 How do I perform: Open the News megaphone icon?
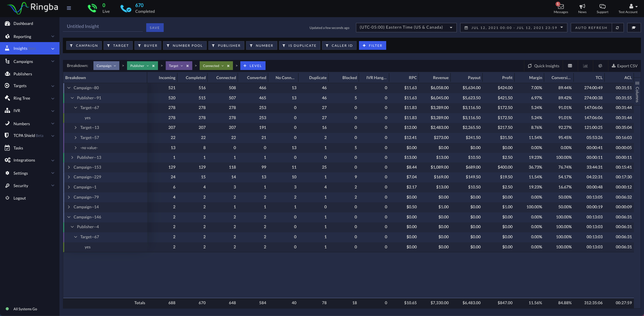[x=582, y=7]
